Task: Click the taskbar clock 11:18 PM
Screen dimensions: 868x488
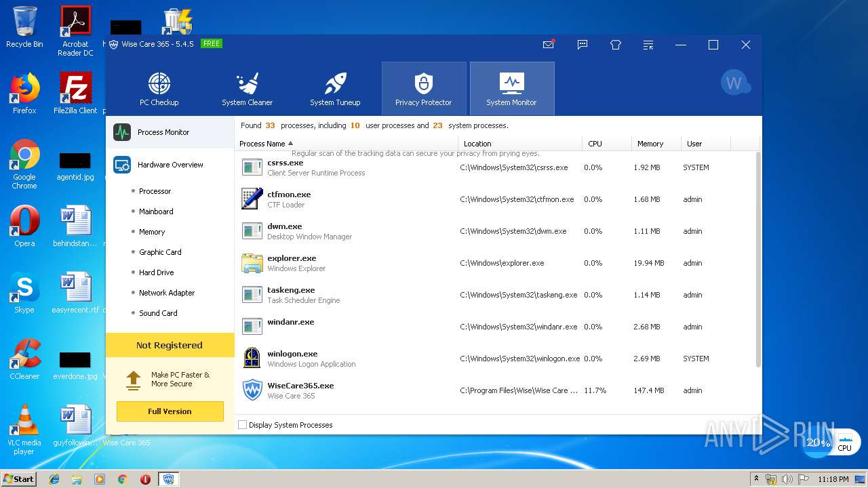Action: point(833,479)
